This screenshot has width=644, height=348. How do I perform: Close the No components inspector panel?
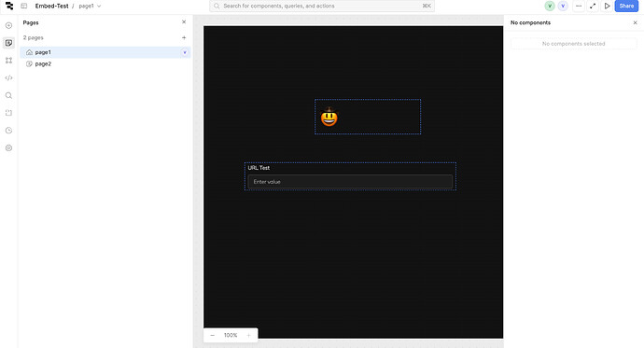(x=635, y=22)
